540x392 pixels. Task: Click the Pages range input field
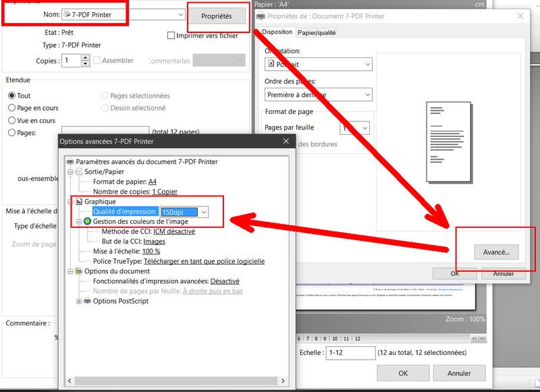pos(105,132)
